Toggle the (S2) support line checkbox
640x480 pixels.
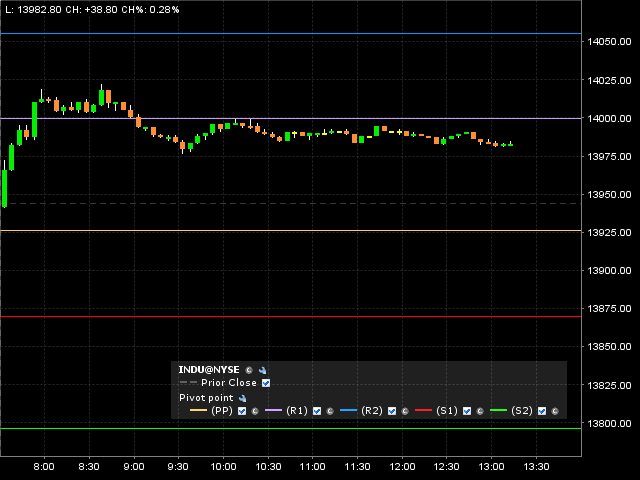pyautogui.click(x=542, y=411)
